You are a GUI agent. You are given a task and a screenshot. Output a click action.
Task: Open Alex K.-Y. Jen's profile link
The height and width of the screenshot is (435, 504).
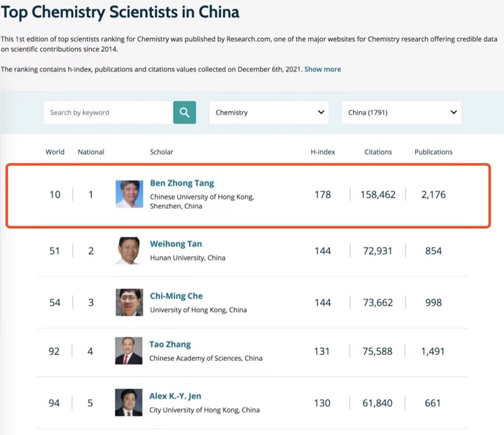(x=176, y=397)
